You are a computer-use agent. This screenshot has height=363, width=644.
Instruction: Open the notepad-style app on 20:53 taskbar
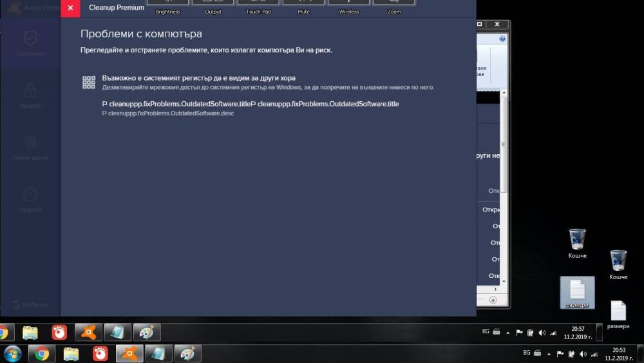[158, 353]
